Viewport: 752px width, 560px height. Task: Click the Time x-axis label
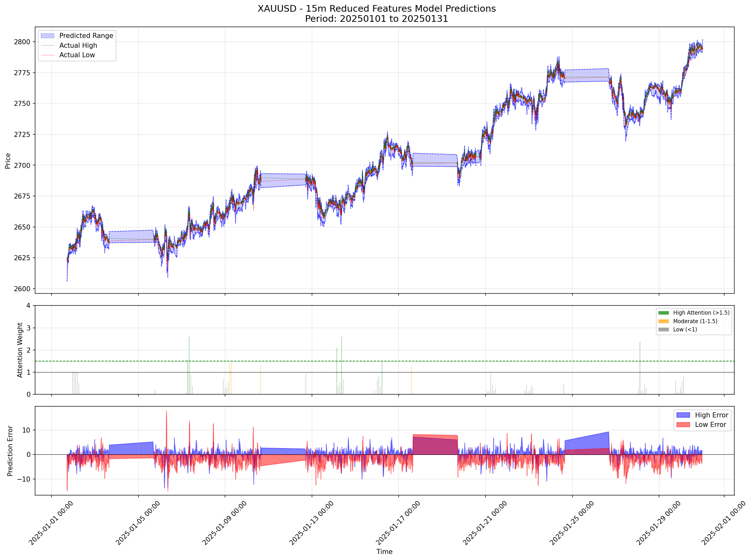click(384, 551)
